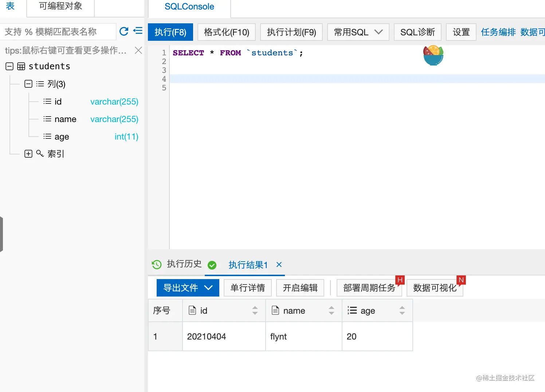
Task: Click the green success checkmark icon
Action: (x=212, y=265)
